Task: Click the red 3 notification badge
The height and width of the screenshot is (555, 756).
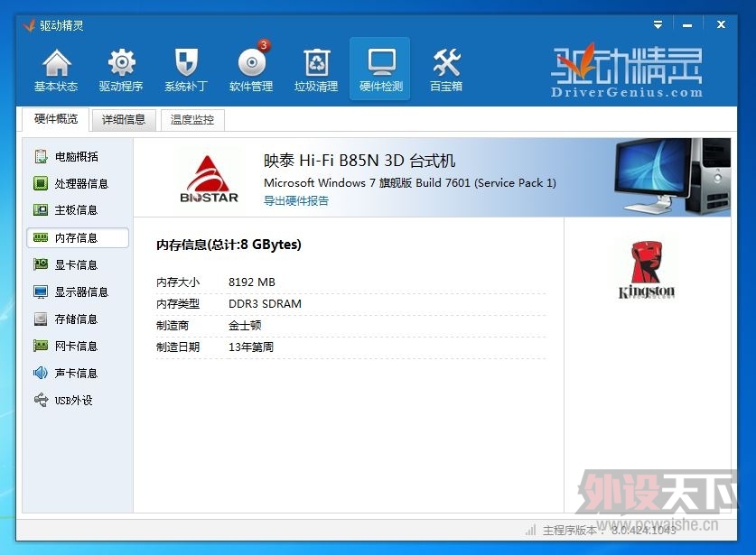Action: tap(263, 45)
